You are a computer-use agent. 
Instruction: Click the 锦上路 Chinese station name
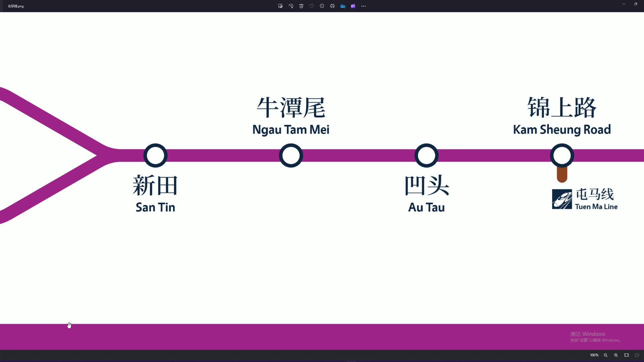point(562,108)
